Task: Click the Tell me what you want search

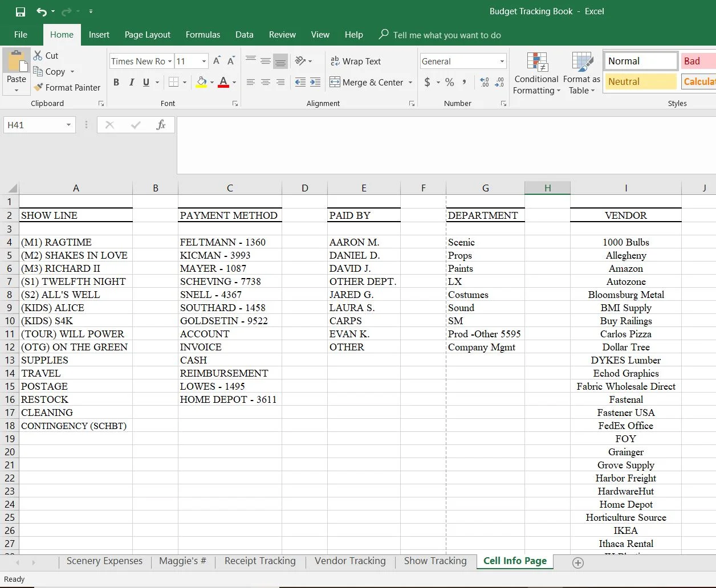Action: click(447, 35)
